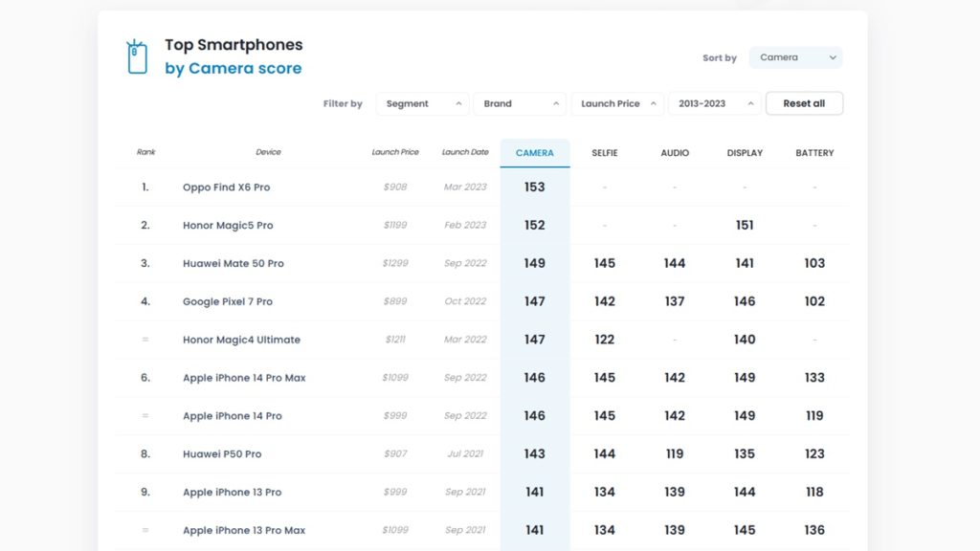Select the CAMERA column tab

click(x=535, y=153)
